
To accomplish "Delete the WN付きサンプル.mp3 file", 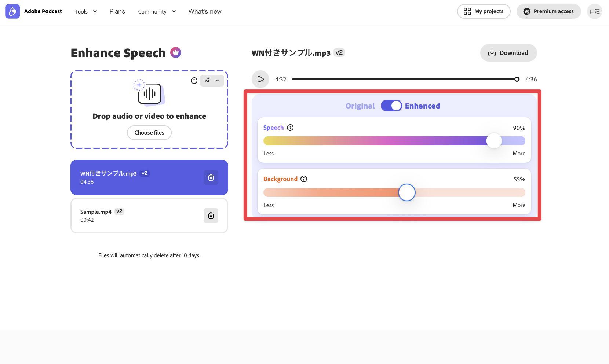I will click(x=211, y=177).
